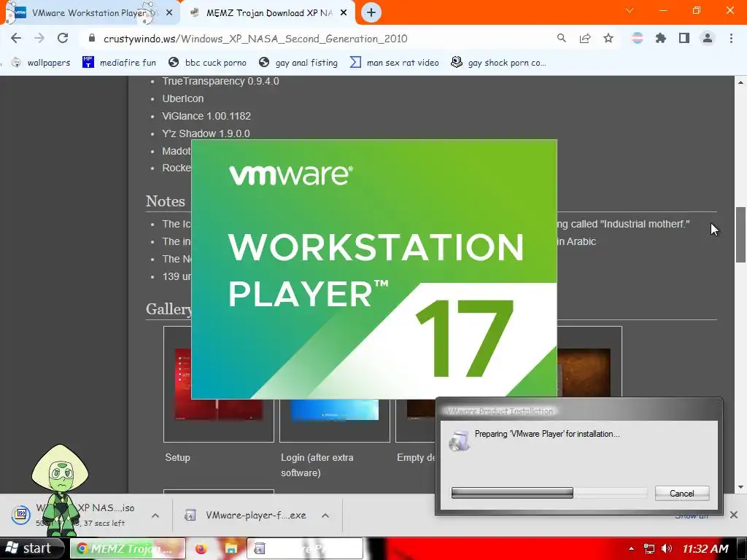The width and height of the screenshot is (747, 560).
Task: Click the volume speaker tray icon
Action: pos(667,549)
